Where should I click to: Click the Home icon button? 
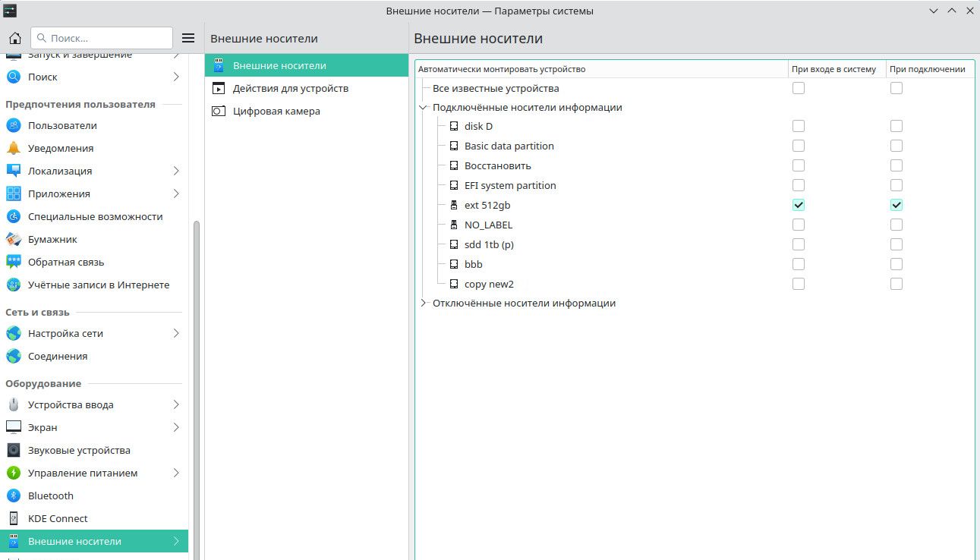tap(14, 38)
